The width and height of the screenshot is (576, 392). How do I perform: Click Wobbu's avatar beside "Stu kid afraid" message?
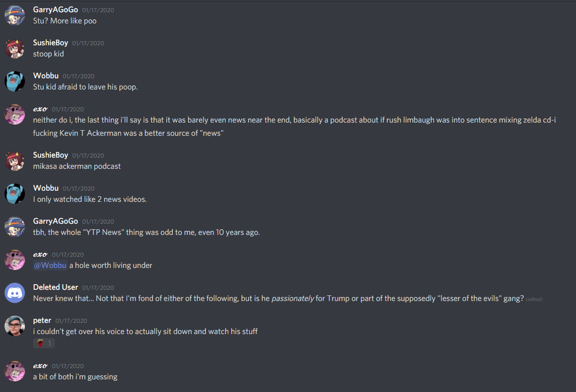(x=15, y=81)
